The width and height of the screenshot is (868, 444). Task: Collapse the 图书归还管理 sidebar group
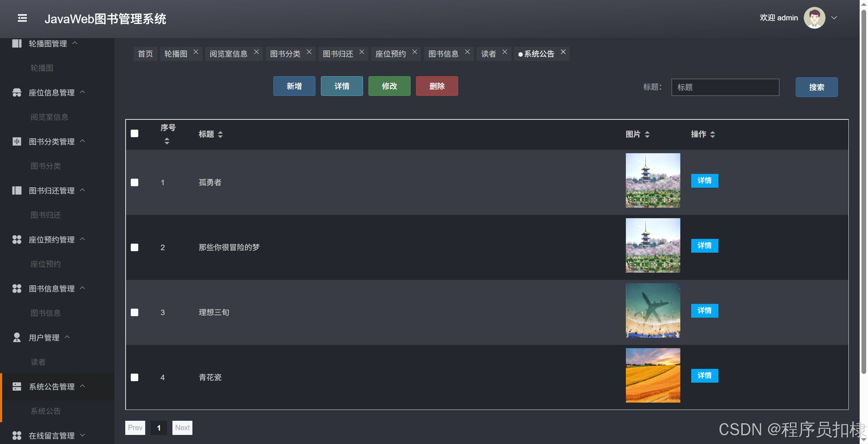tap(52, 191)
